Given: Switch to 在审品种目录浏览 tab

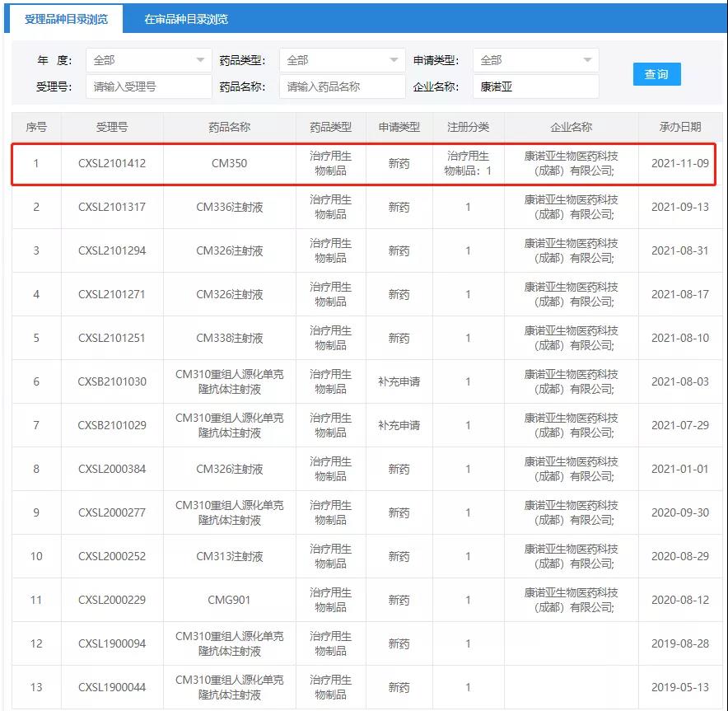Looking at the screenshot, I should [186, 19].
